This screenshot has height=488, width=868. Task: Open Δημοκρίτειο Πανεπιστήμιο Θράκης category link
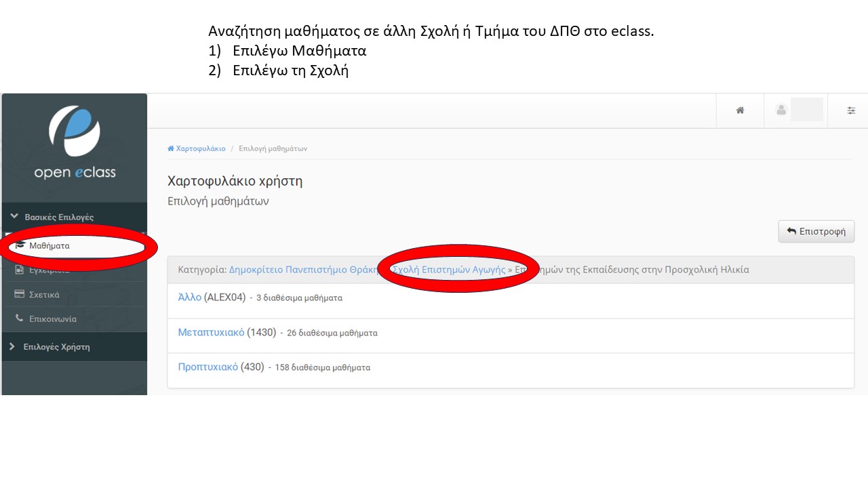[x=304, y=269]
